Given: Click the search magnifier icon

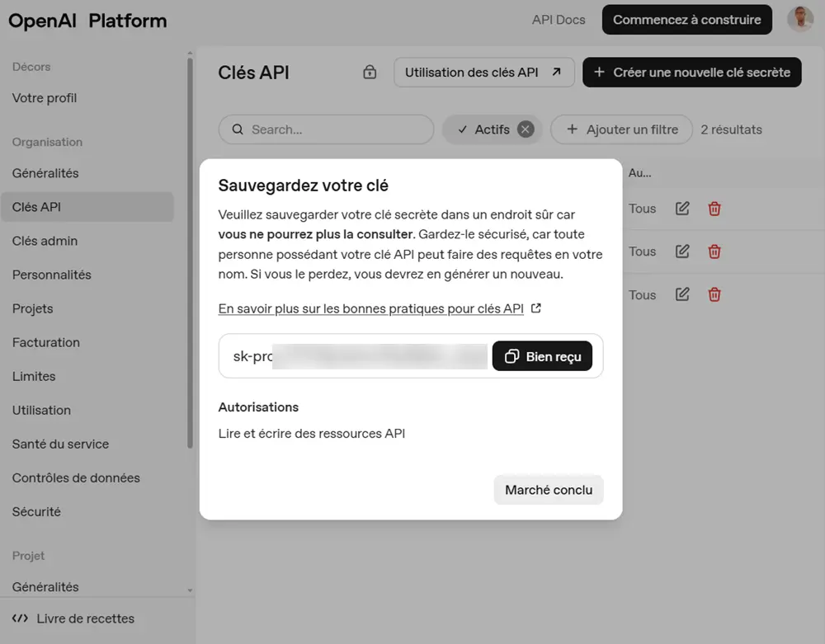Looking at the screenshot, I should pos(238,129).
